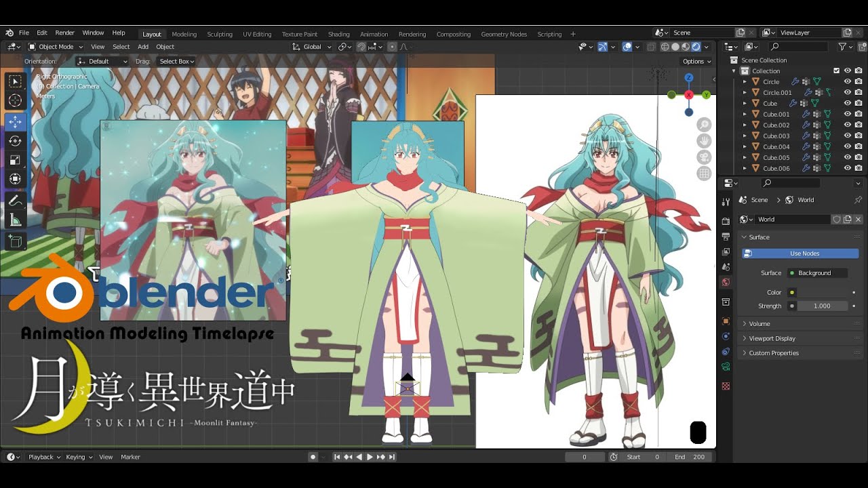
Task: Activate the Rotate tool
Action: pos(15,141)
